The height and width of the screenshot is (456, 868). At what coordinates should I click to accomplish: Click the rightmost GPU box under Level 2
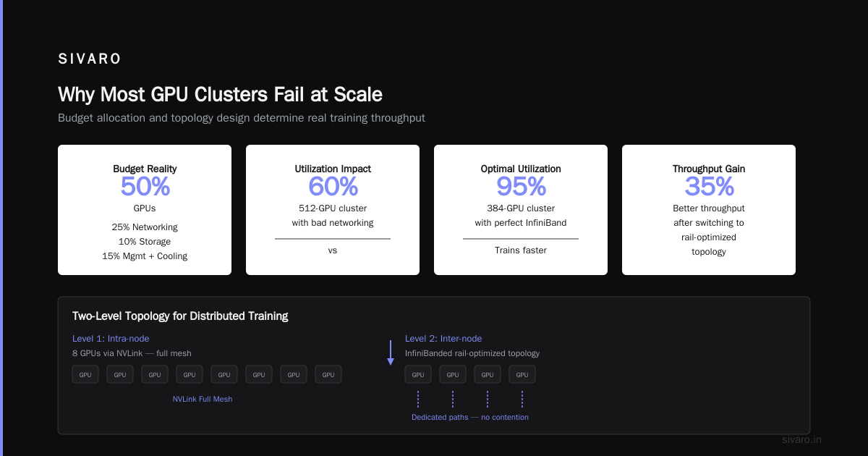[522, 374]
